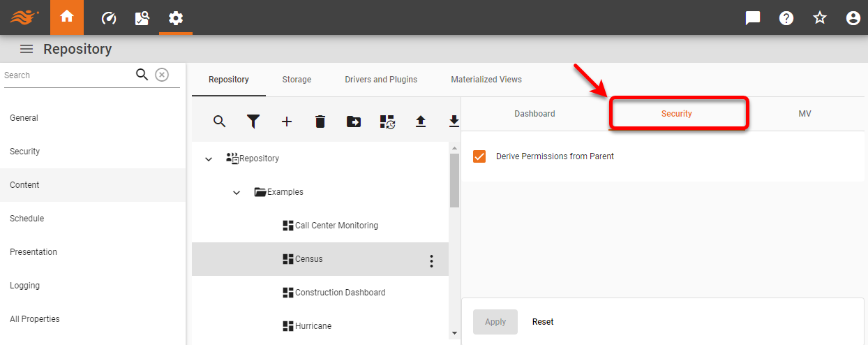Switch to the Repository tab

229,80
